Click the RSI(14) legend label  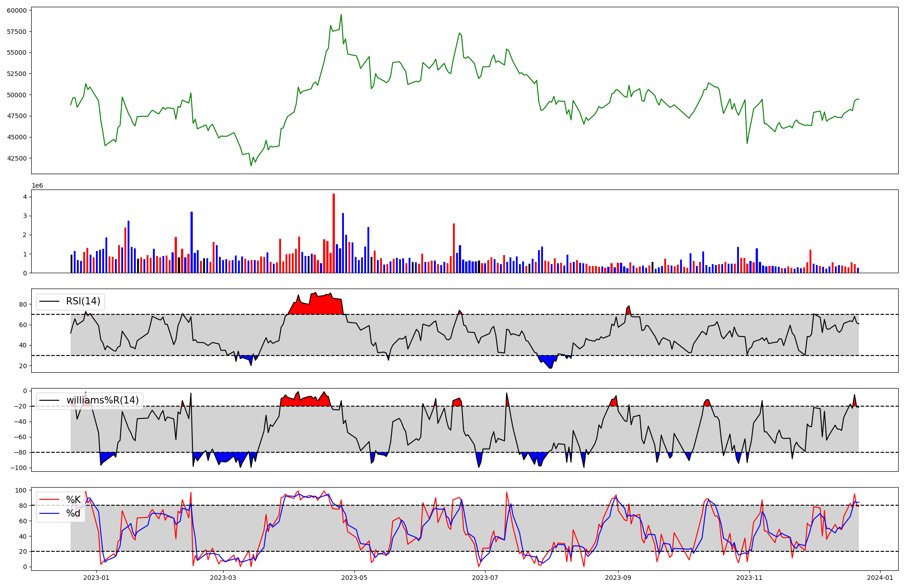tap(83, 301)
